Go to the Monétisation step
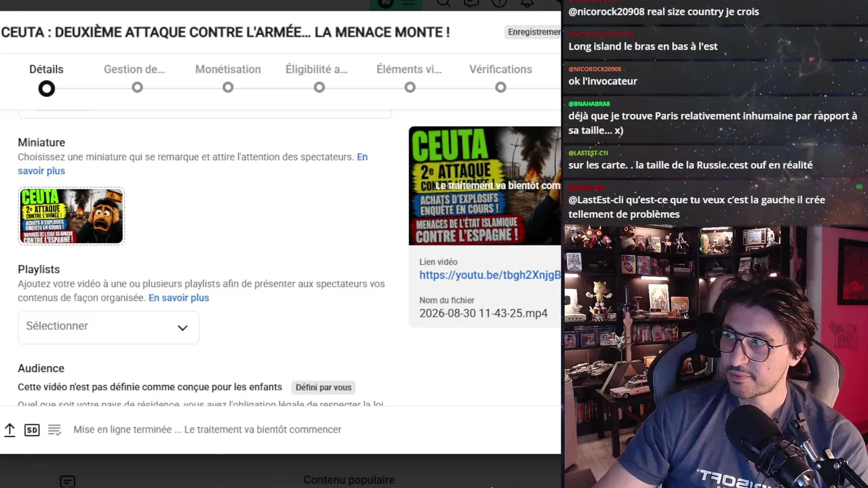 (228, 79)
